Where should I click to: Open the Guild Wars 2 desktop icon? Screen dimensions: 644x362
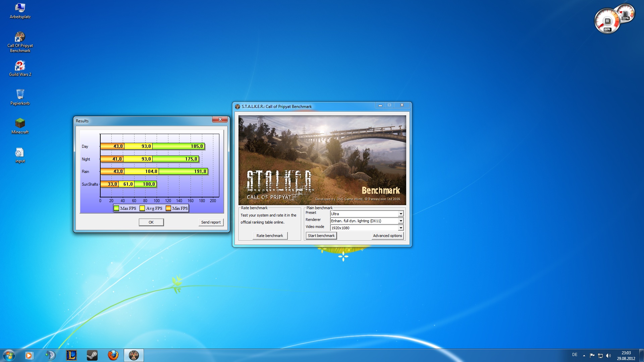20,66
